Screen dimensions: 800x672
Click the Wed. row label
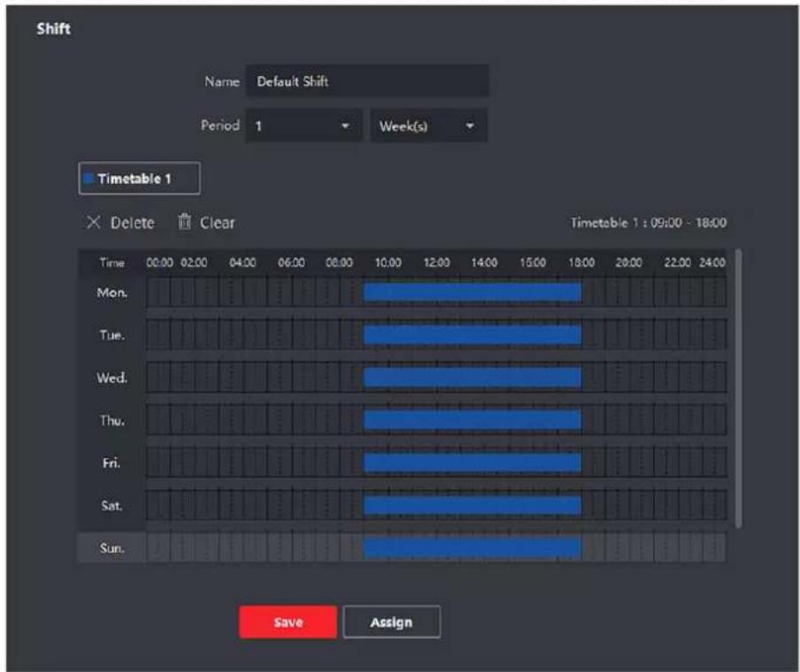pyautogui.click(x=112, y=378)
